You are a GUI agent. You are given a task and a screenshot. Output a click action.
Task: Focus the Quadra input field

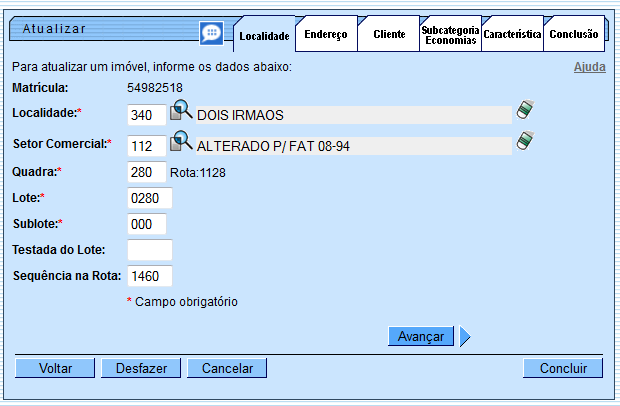(x=147, y=172)
